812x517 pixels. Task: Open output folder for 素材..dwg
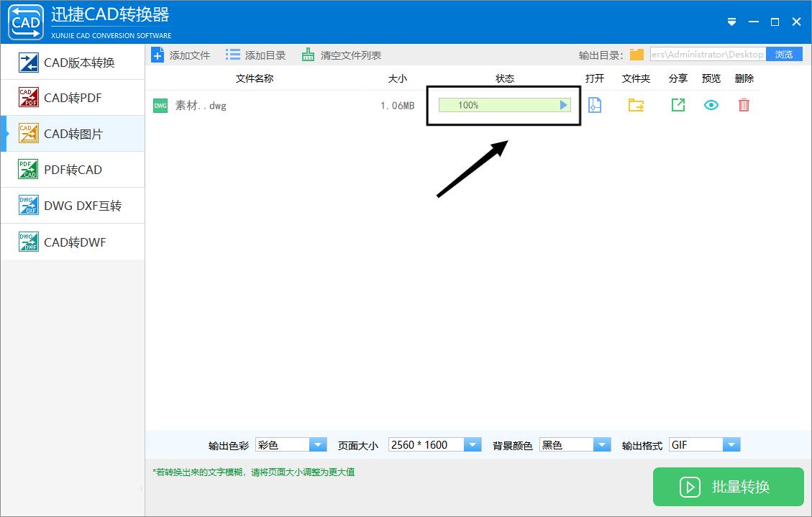point(636,105)
